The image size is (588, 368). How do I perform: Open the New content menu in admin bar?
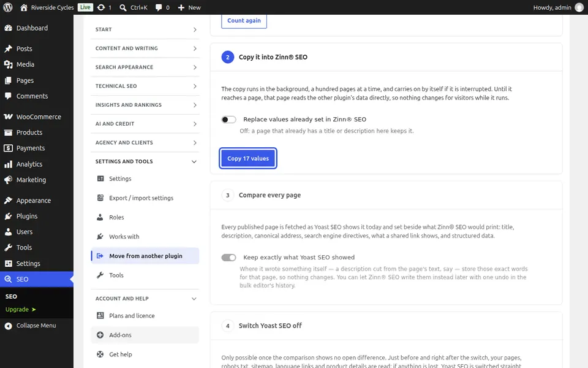189,7
